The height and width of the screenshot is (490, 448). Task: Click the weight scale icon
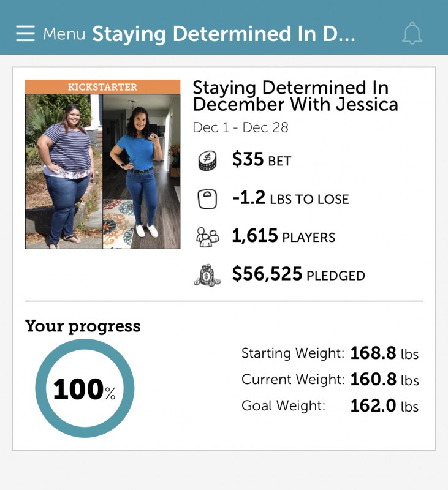click(207, 198)
